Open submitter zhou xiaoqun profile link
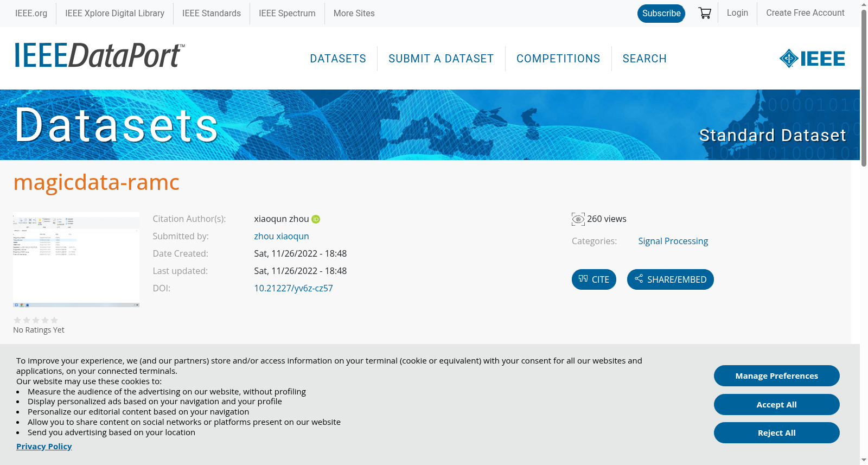 [282, 236]
